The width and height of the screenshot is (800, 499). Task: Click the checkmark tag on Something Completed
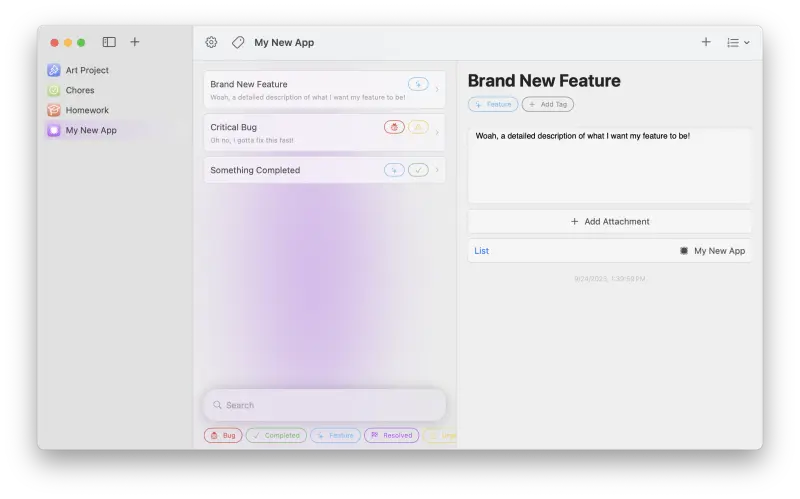[418, 170]
